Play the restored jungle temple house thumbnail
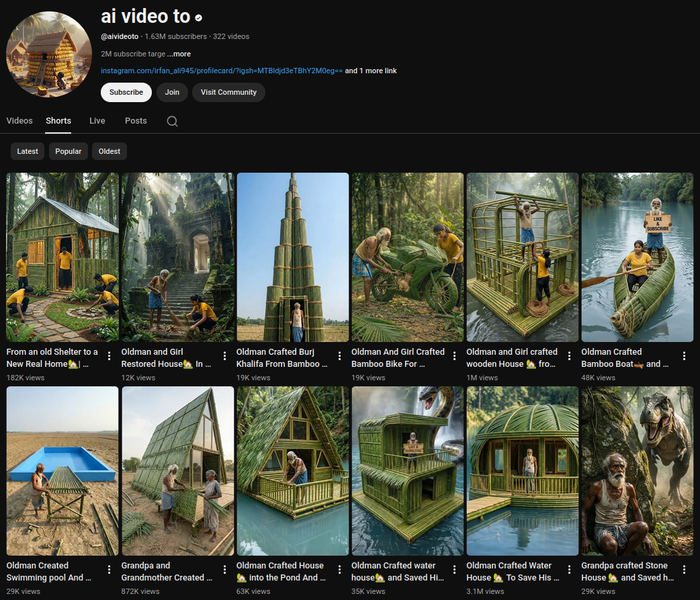700x600 pixels. coord(177,257)
